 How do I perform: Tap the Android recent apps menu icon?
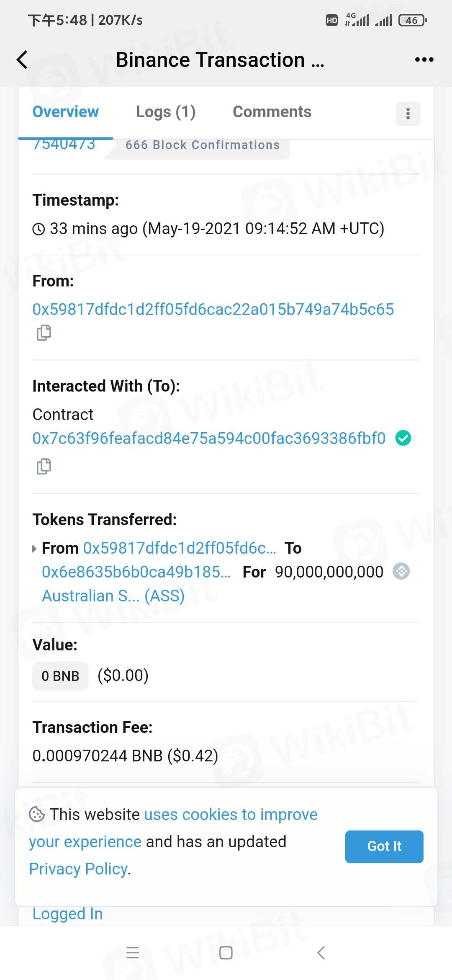tap(133, 953)
